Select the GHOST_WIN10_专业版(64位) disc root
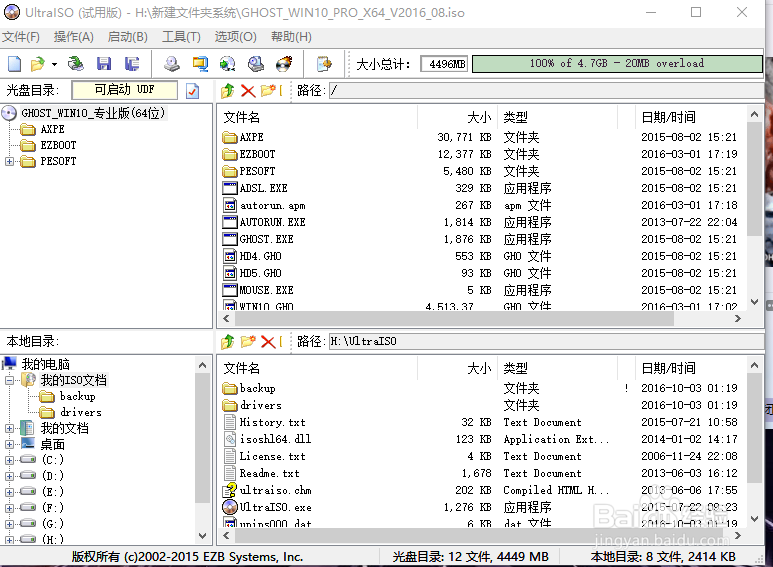 [x=93, y=113]
